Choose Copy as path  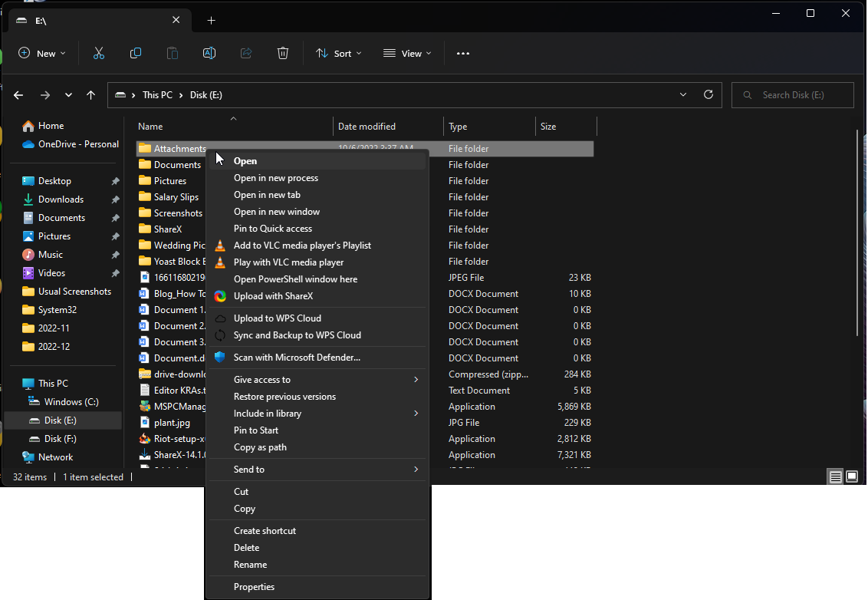click(x=317, y=447)
